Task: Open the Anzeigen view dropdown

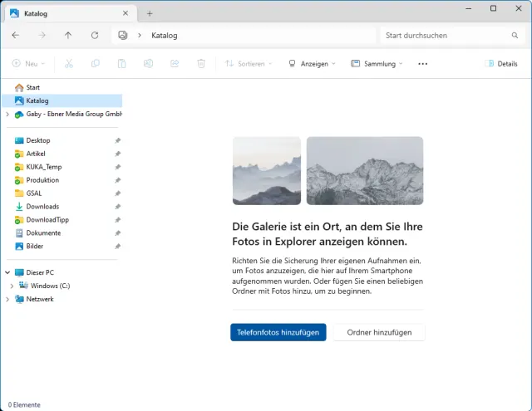Action: coord(312,64)
